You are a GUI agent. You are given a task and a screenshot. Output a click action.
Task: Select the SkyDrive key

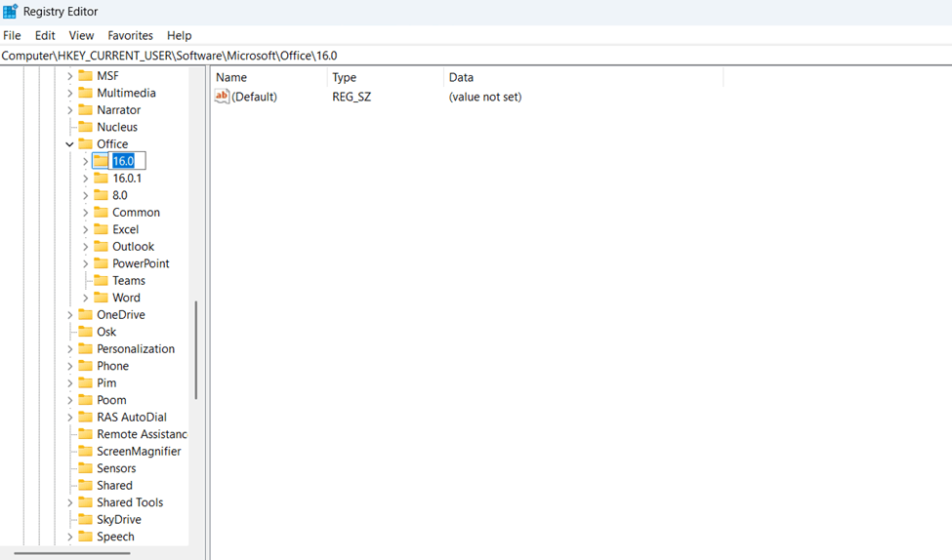coord(119,519)
